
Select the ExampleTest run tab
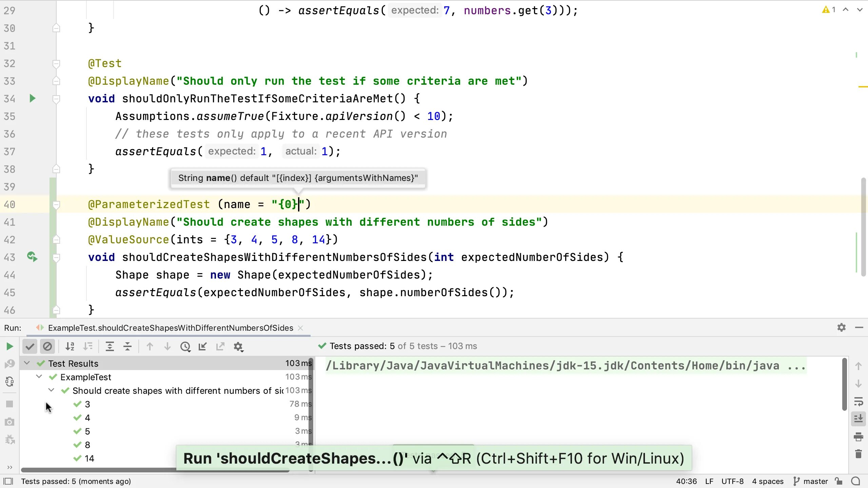[170, 328]
